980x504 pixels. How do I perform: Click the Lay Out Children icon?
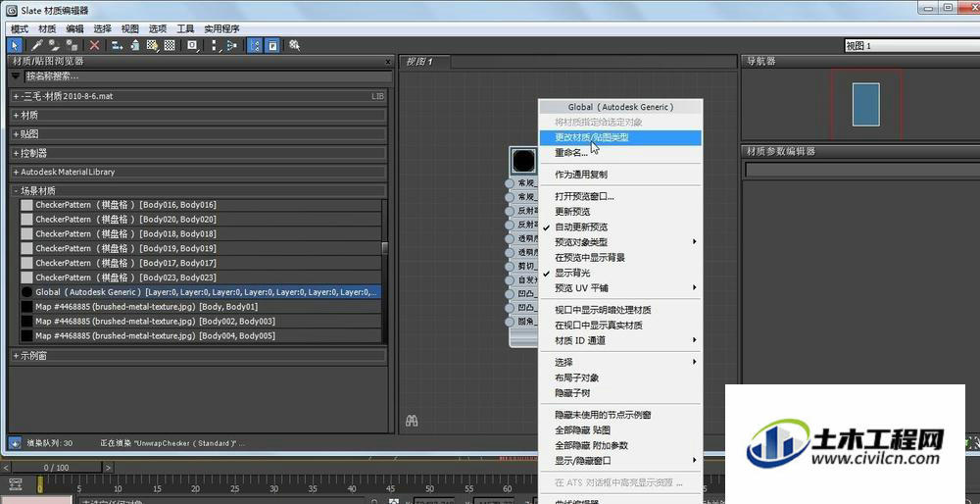coord(232,45)
